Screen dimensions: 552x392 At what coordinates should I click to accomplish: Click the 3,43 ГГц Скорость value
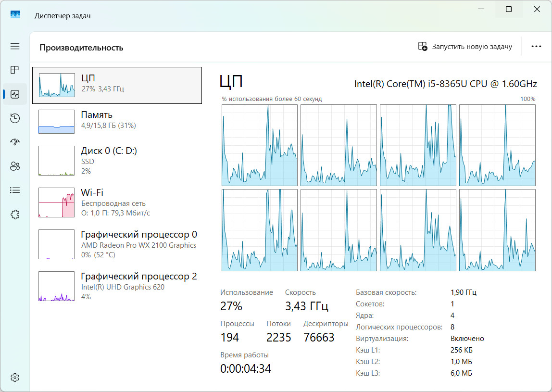pos(307,306)
